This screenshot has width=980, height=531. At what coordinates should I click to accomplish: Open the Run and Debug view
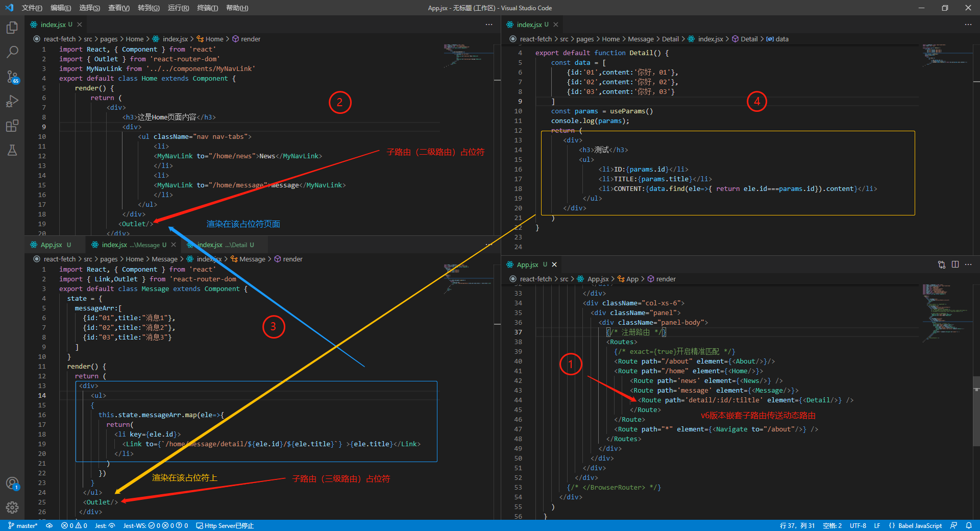click(12, 101)
